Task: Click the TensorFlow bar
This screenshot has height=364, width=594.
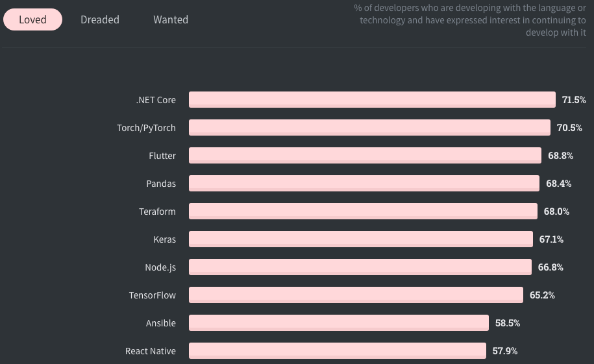Action: (x=356, y=295)
